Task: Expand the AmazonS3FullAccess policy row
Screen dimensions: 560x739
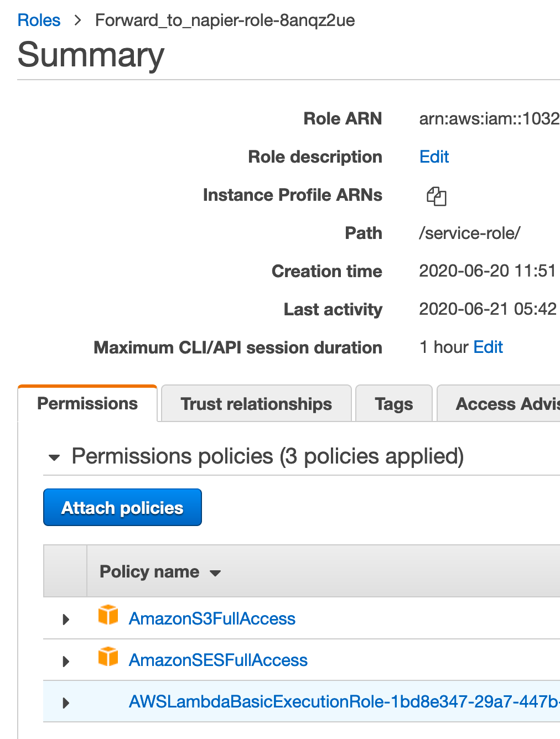Action: (66, 619)
